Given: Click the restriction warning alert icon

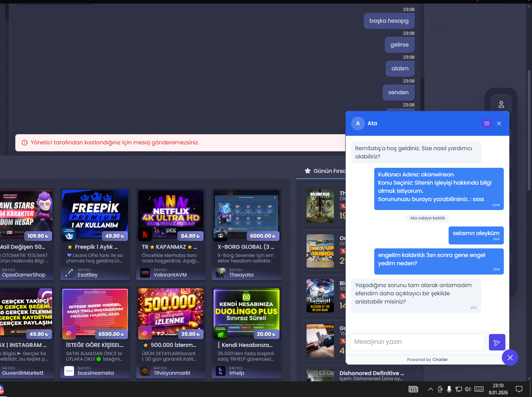Looking at the screenshot, I should pos(24,143).
